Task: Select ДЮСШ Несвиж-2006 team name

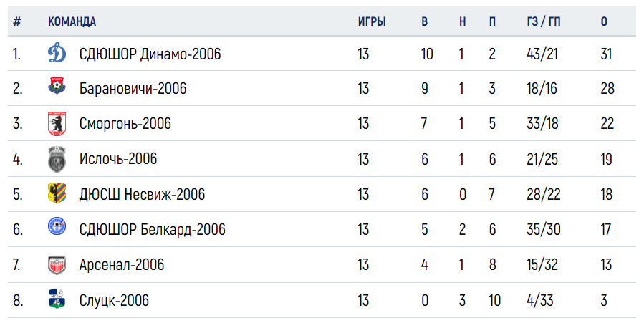Action: [x=142, y=194]
